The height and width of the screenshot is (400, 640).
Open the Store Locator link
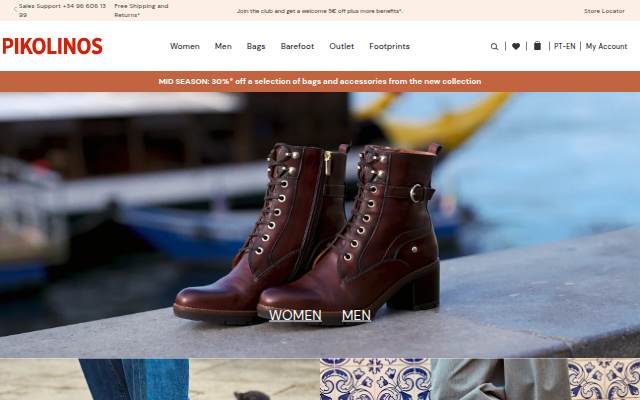coord(604,11)
